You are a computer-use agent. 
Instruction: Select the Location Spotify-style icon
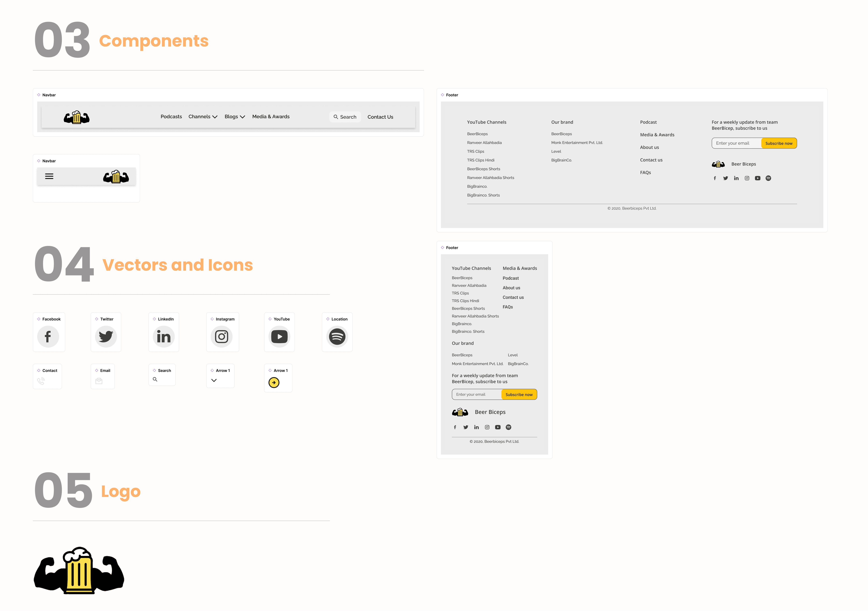tap(337, 336)
